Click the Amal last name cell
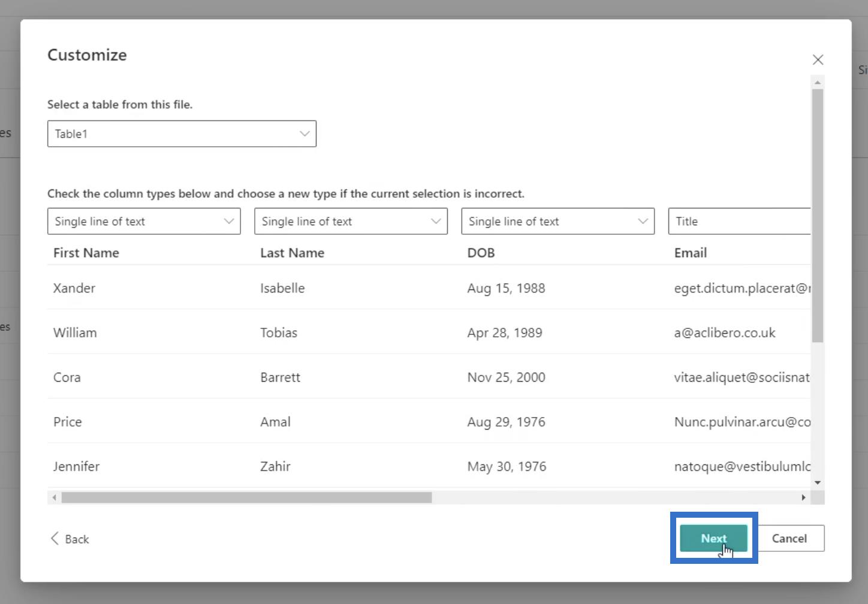The image size is (868, 604). point(275,422)
